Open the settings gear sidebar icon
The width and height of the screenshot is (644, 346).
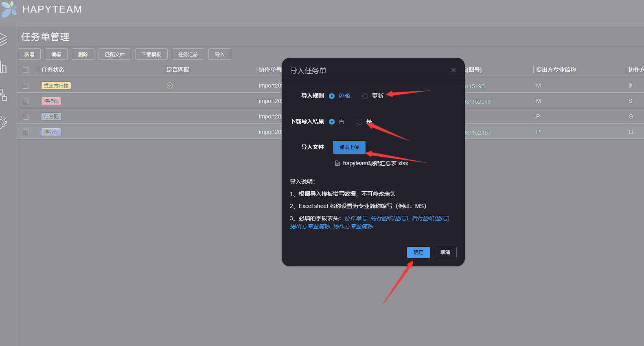3,122
